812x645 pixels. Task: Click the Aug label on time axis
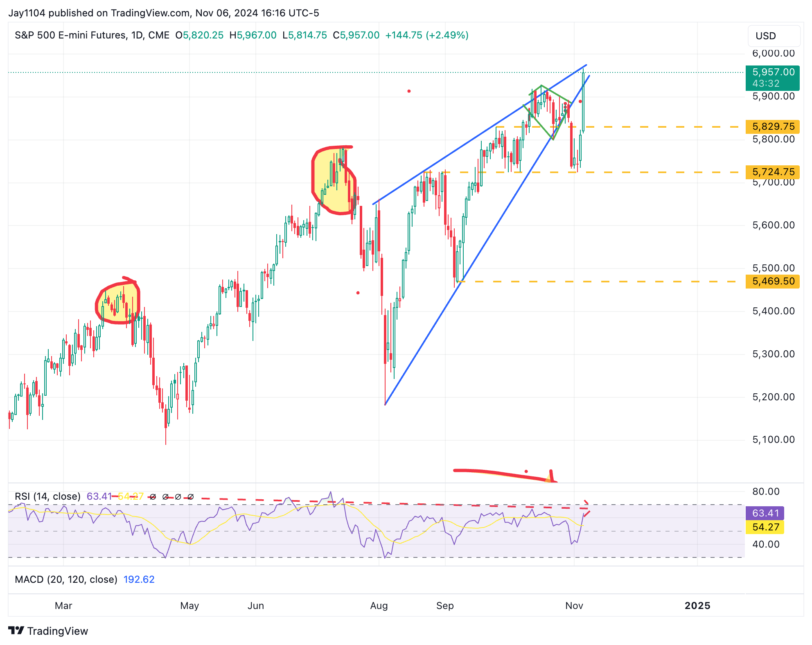pos(379,606)
